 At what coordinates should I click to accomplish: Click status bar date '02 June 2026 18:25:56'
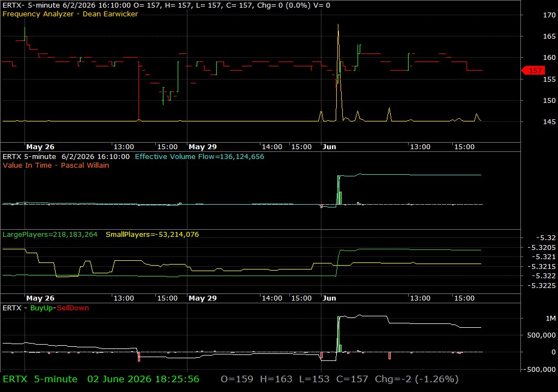(143, 379)
